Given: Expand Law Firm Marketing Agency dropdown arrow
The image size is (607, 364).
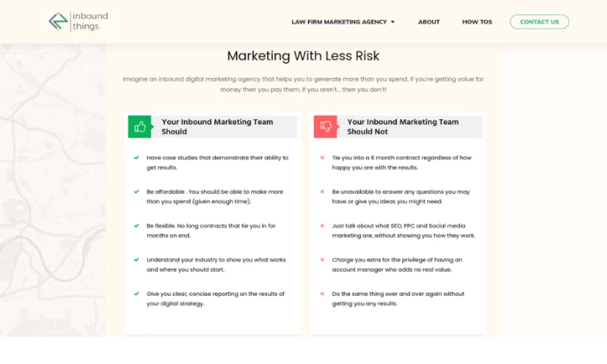Looking at the screenshot, I should point(393,22).
